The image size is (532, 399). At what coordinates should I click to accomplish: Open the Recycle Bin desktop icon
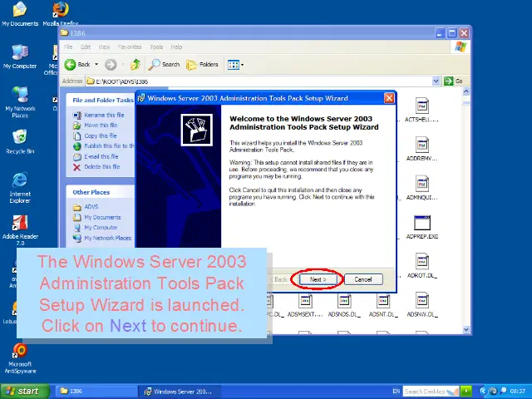coord(19,138)
